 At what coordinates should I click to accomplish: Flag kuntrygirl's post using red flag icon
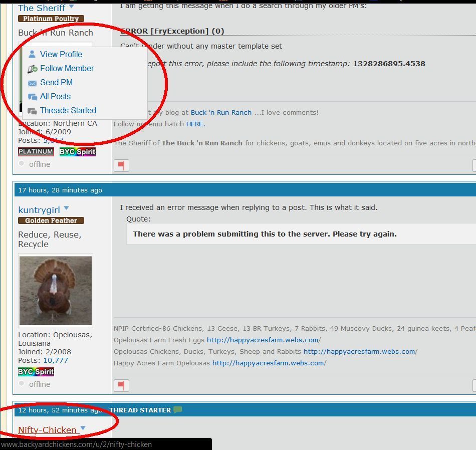(x=121, y=385)
